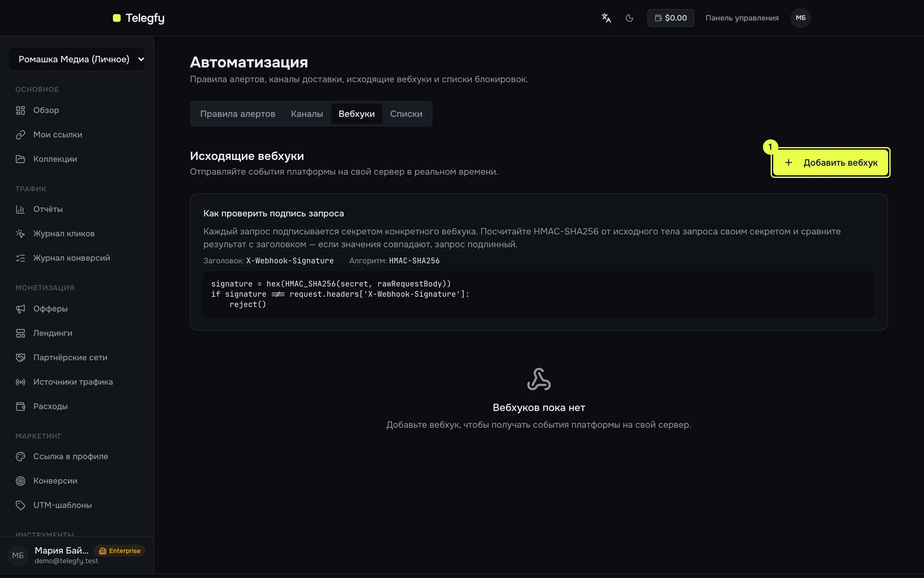Switch to Правила алертов tab
Viewport: 924px width, 578px height.
click(x=237, y=114)
